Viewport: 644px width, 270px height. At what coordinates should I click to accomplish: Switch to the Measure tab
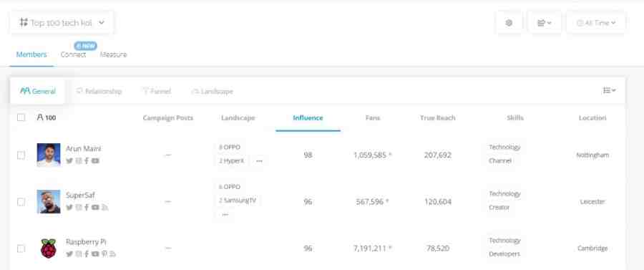[x=113, y=54]
